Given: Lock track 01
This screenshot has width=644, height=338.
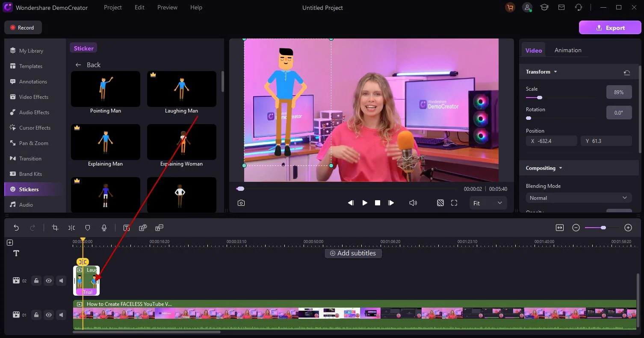Looking at the screenshot, I should [x=36, y=315].
